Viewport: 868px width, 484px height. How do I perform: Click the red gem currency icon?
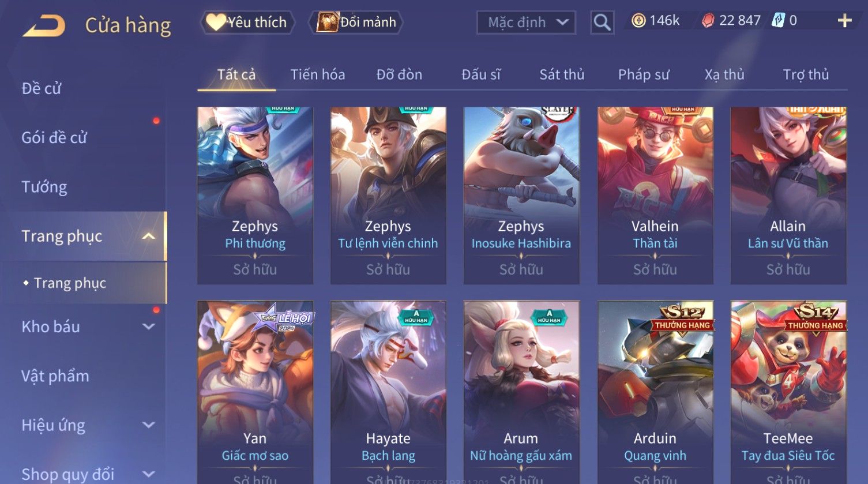click(x=708, y=21)
